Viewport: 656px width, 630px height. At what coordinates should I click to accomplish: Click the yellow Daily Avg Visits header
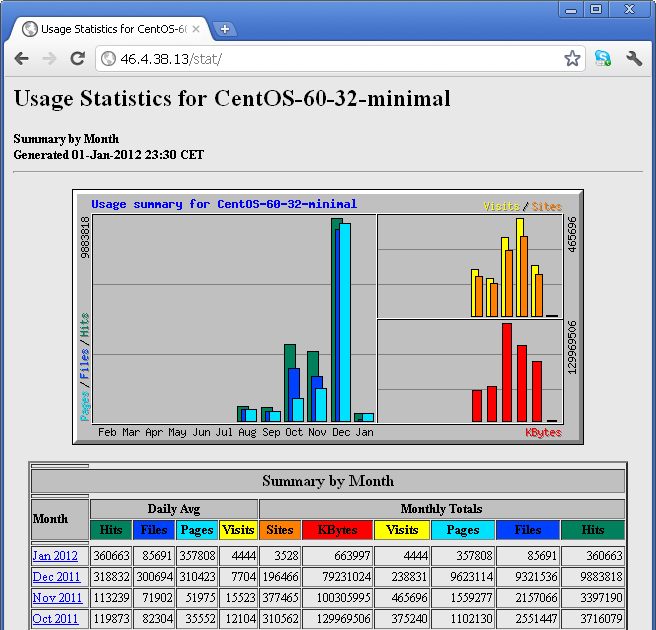(x=238, y=530)
